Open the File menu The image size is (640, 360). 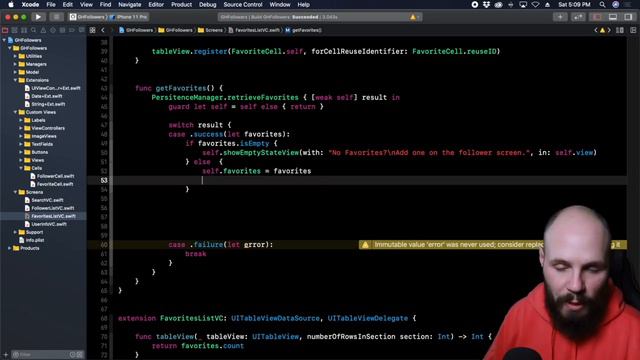click(x=51, y=4)
